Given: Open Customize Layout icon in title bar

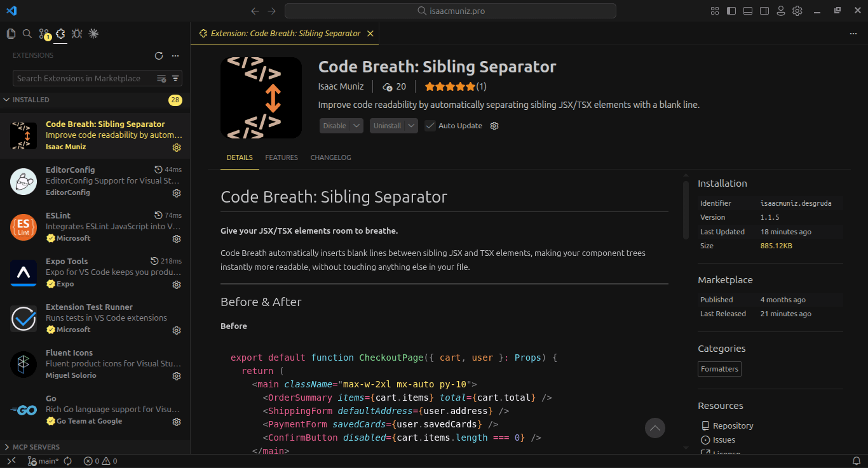Looking at the screenshot, I should tap(715, 11).
